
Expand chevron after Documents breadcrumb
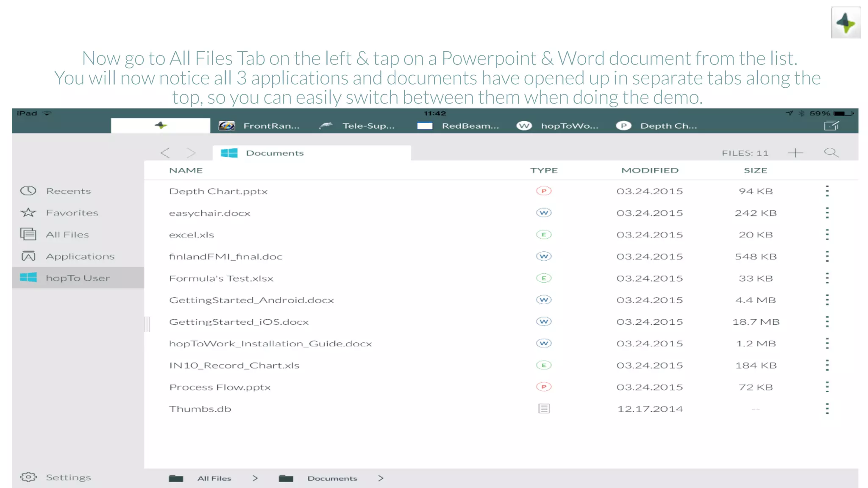(x=381, y=478)
